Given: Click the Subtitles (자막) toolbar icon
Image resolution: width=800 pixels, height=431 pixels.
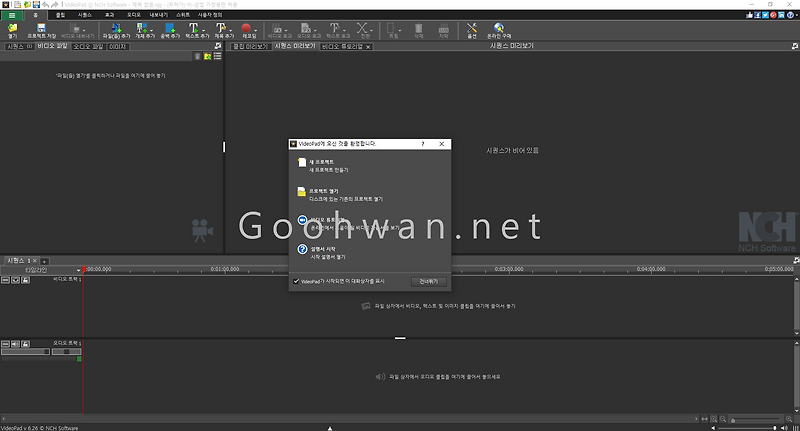Looking at the screenshot, I should click(444, 30).
